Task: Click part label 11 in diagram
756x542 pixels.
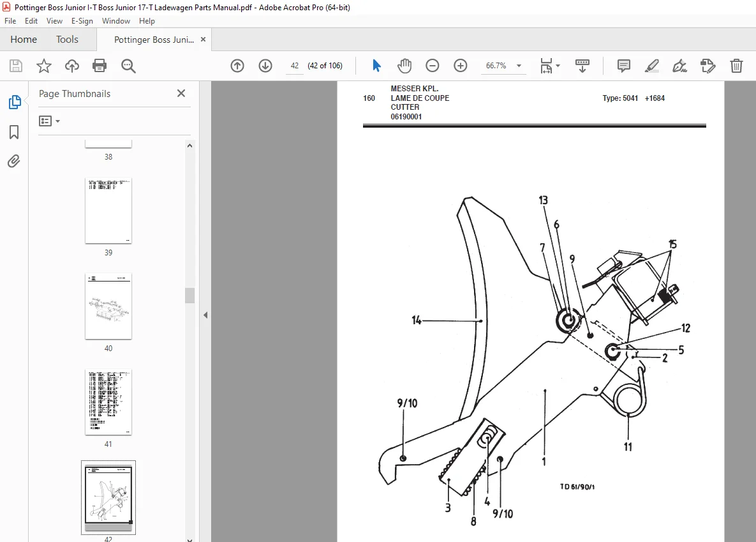Action: pos(628,447)
